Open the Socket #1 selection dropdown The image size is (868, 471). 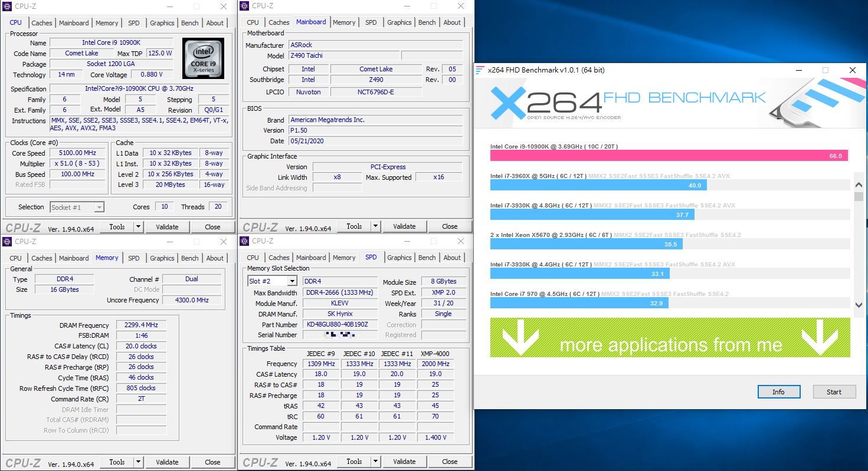tap(99, 207)
